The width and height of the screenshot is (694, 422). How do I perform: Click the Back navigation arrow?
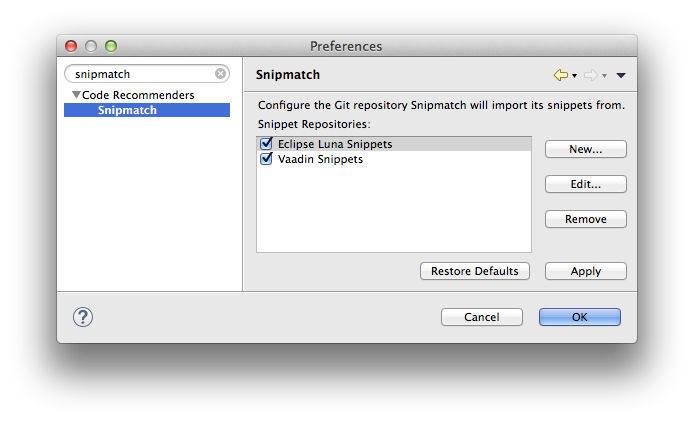pyautogui.click(x=560, y=75)
